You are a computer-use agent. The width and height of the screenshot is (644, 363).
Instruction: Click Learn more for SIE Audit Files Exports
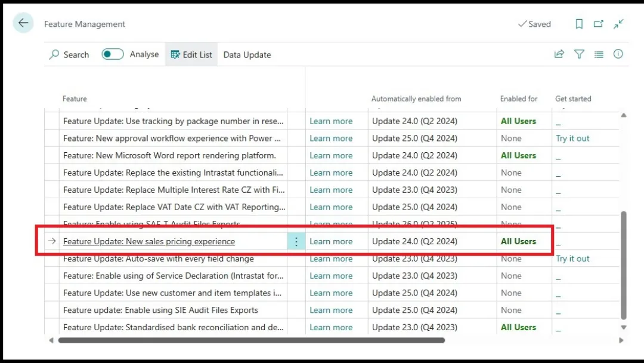pyautogui.click(x=331, y=310)
